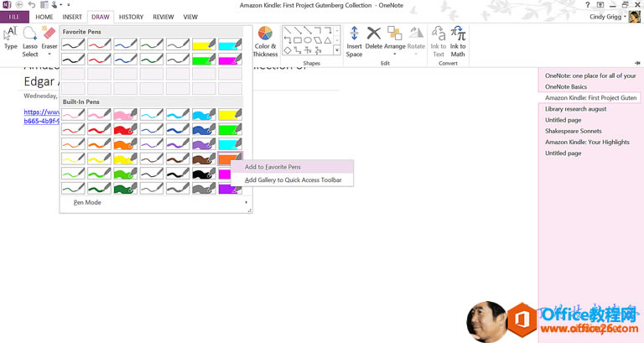Image resolution: width=644 pixels, height=343 pixels.
Task: Open the Eraser options dropdown arrow
Action: (49, 54)
